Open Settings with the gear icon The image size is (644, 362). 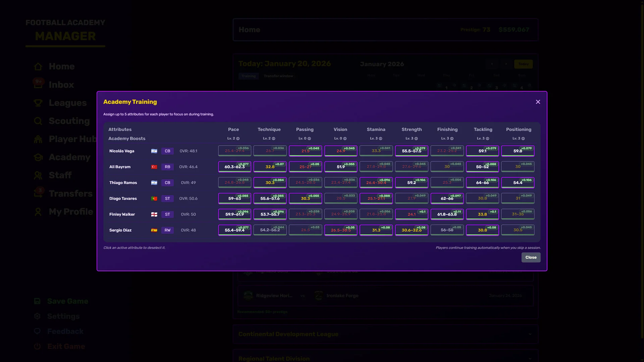coord(37,316)
